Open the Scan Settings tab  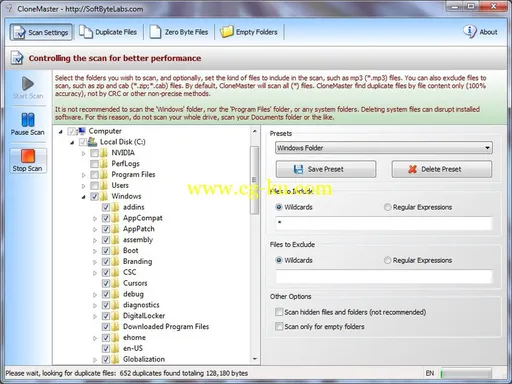click(x=41, y=32)
